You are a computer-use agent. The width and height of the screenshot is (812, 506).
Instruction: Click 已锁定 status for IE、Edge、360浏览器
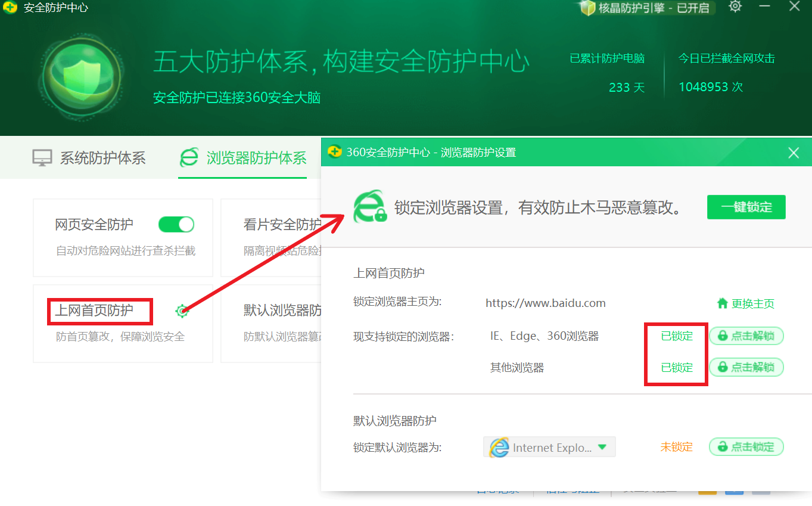(677, 336)
